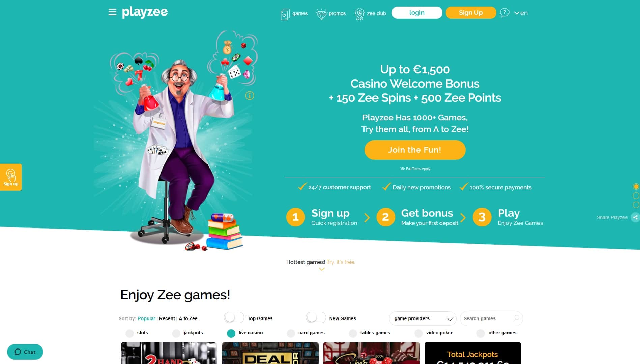Click the Join the Fun! button
The height and width of the screenshot is (364, 640).
(x=415, y=150)
